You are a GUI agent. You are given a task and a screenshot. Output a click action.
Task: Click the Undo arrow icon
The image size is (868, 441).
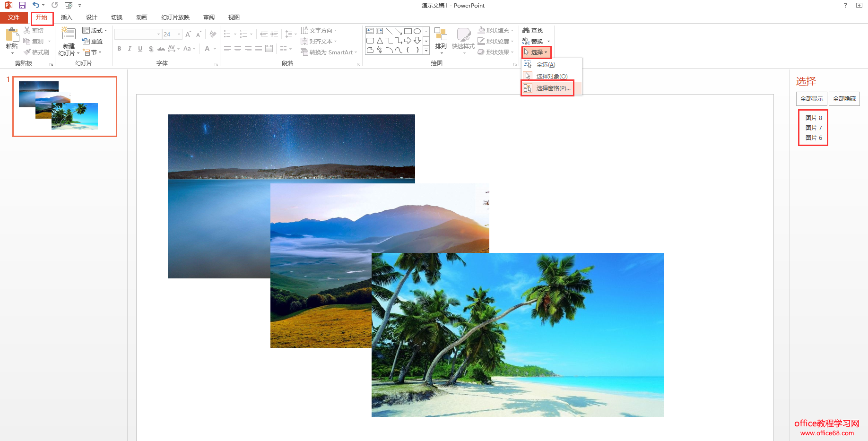click(35, 5)
